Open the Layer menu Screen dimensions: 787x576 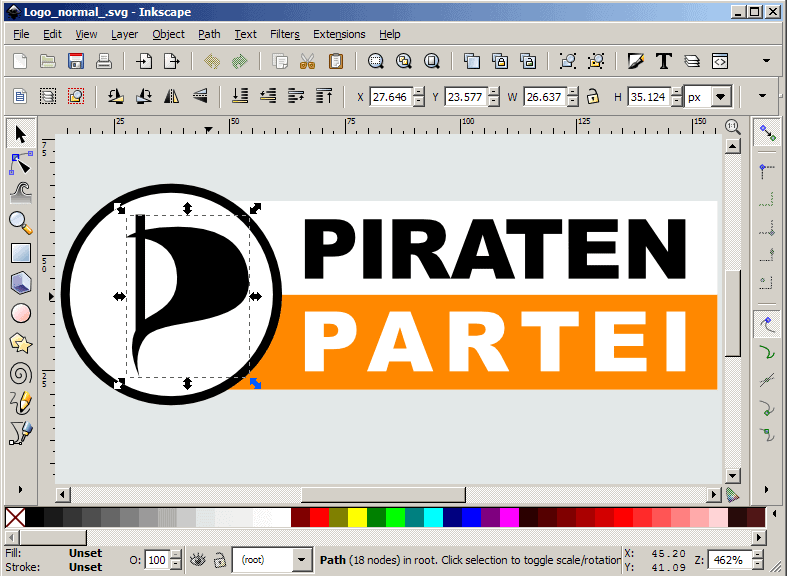pyautogui.click(x=124, y=34)
